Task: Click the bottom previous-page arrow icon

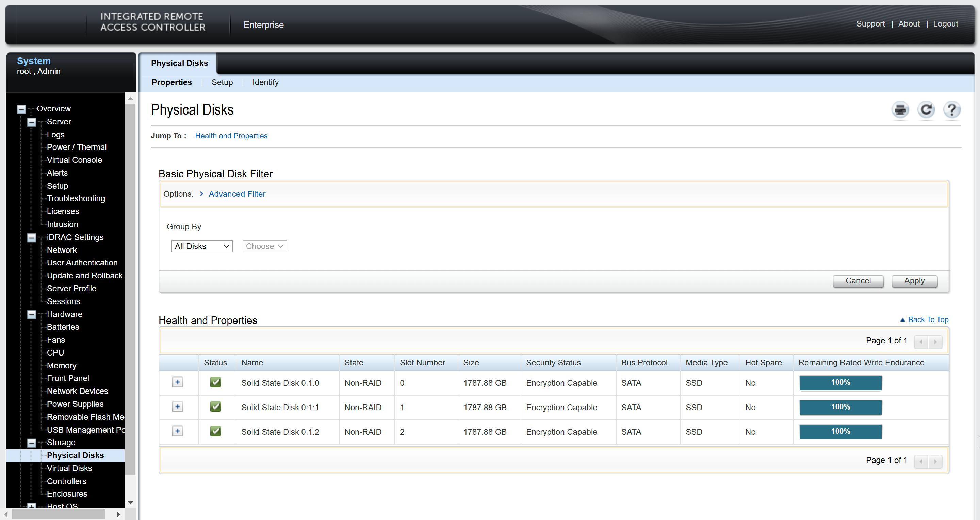Action: [x=921, y=461]
